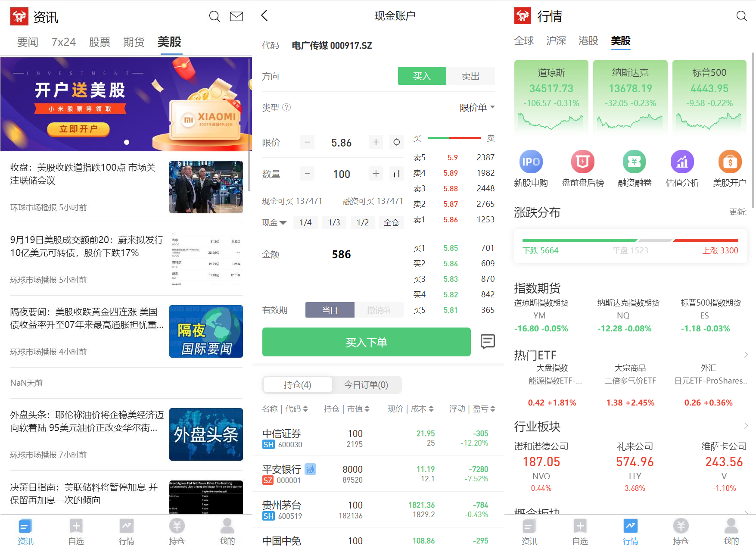
Task: Open 新股申购 IPO icon
Action: click(531, 169)
